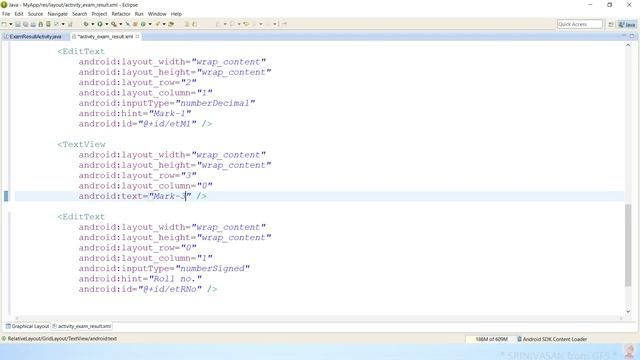Image resolution: width=640 pixels, height=360 pixels.
Task: Click the TextView opening tag line
Action: (x=81, y=144)
